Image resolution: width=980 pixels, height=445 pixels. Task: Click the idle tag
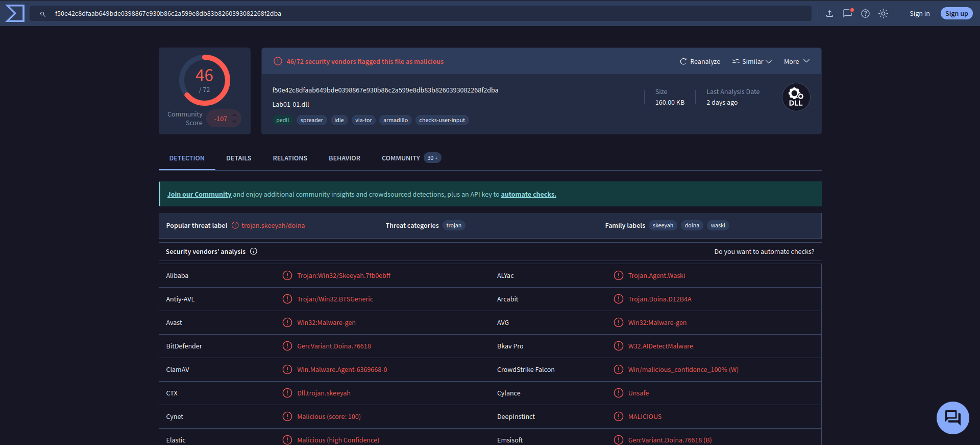tap(339, 120)
